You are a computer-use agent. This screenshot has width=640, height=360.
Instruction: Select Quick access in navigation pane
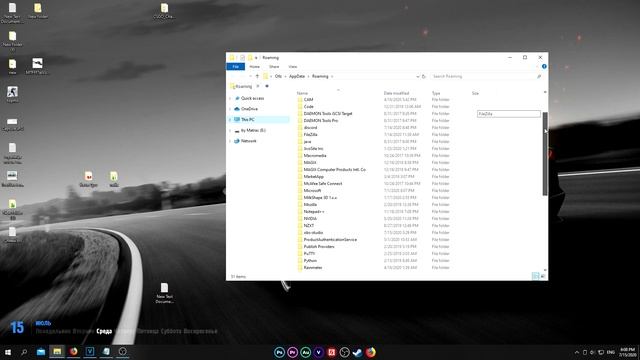click(252, 98)
